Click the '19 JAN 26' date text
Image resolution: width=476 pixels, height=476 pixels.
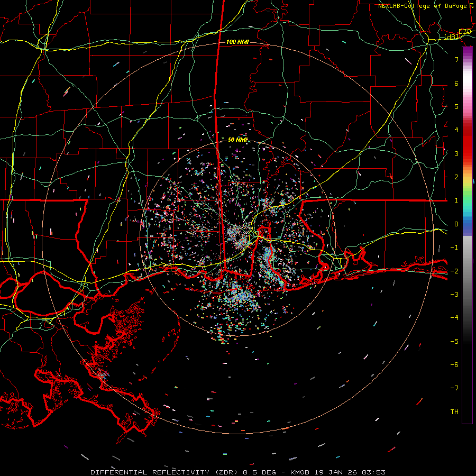pos(335,472)
